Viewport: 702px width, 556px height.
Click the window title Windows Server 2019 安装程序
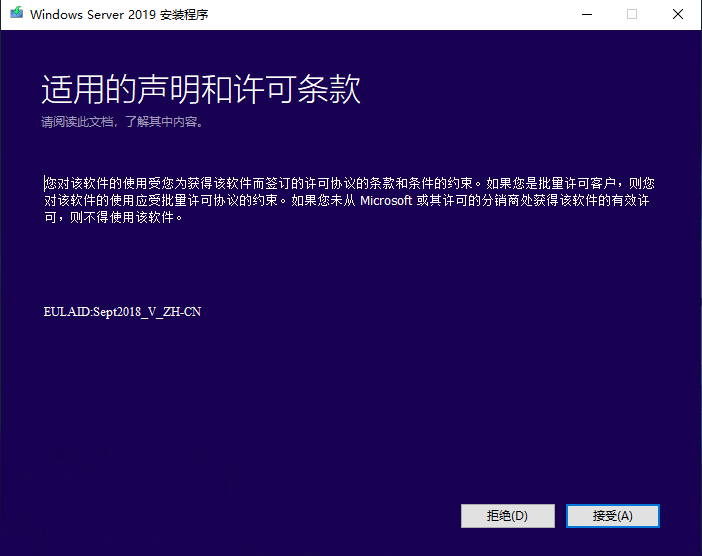(119, 14)
